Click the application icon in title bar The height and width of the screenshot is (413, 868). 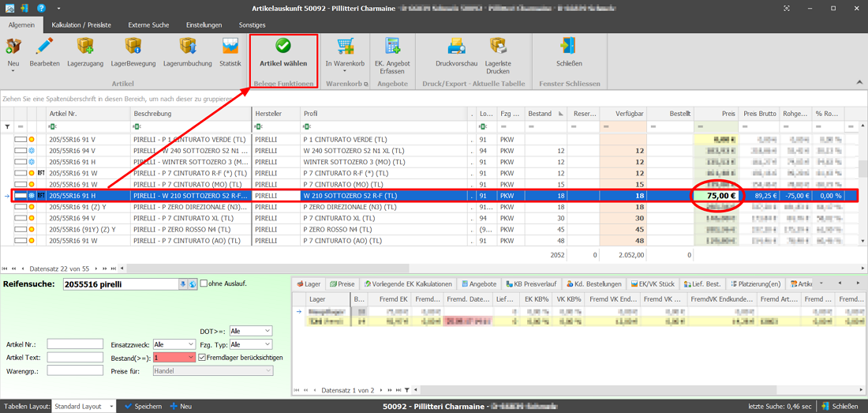point(9,9)
